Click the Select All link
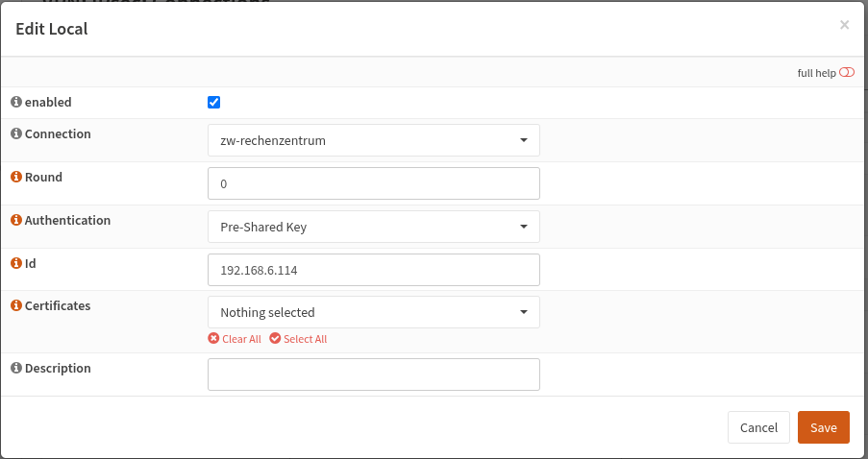This screenshot has height=459, width=868. point(305,339)
